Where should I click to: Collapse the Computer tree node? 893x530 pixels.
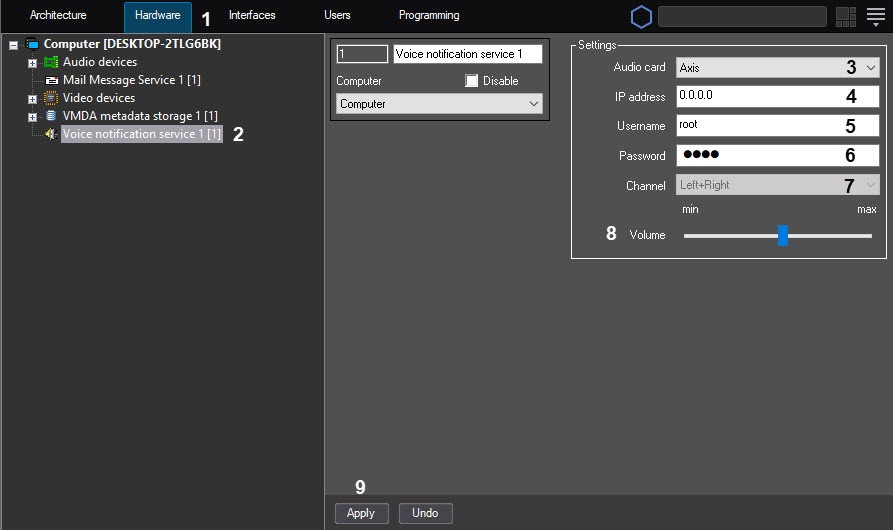14,45
